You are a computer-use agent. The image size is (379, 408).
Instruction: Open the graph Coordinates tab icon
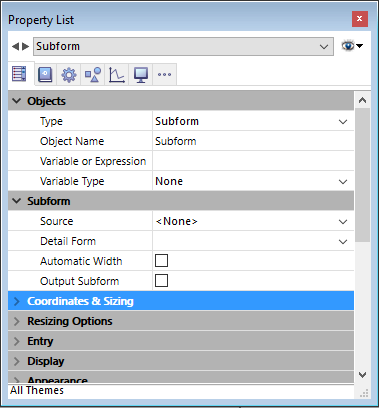(x=117, y=74)
